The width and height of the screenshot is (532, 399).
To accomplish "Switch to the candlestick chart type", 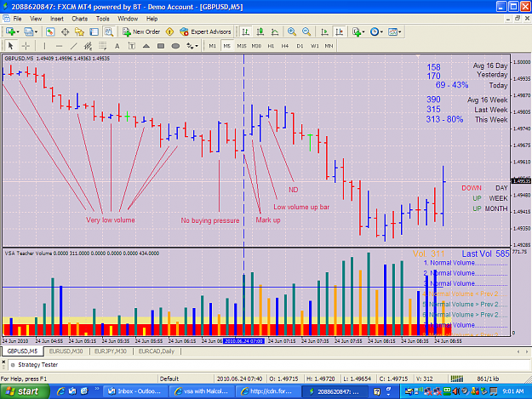I will tap(260, 31).
